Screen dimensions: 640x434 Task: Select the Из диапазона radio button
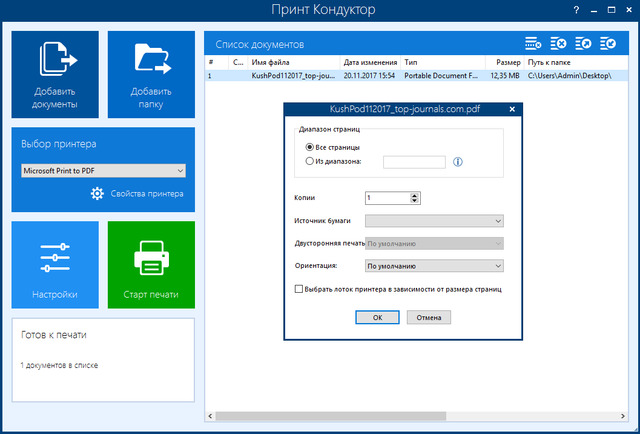click(310, 161)
